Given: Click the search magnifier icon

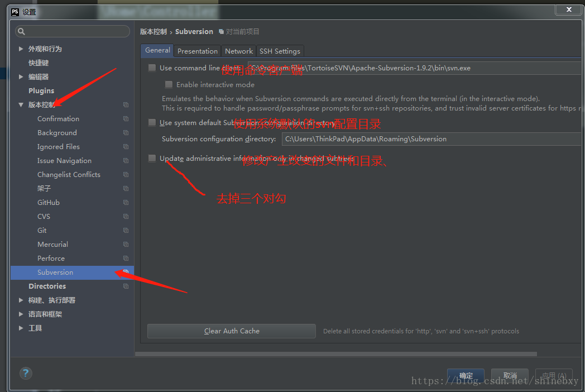Looking at the screenshot, I should (x=21, y=32).
